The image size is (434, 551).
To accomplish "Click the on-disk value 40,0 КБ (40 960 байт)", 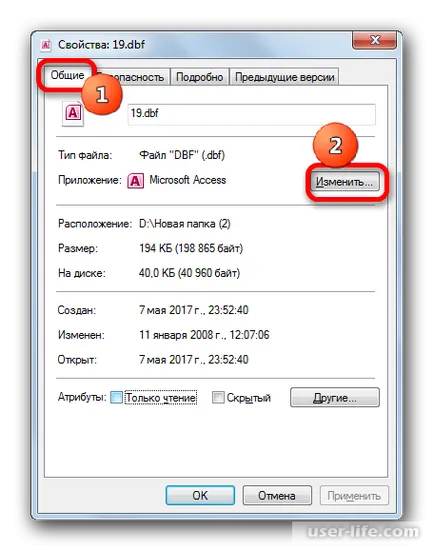I will 189,273.
